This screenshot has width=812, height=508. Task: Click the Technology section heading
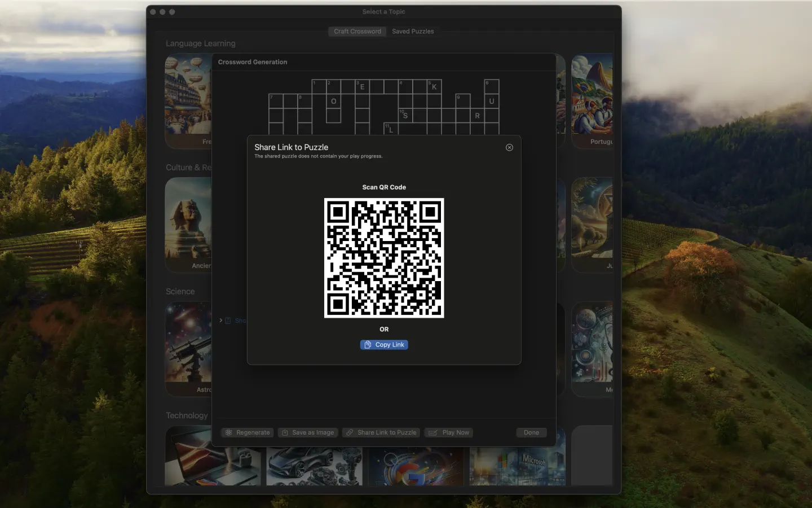click(x=187, y=415)
